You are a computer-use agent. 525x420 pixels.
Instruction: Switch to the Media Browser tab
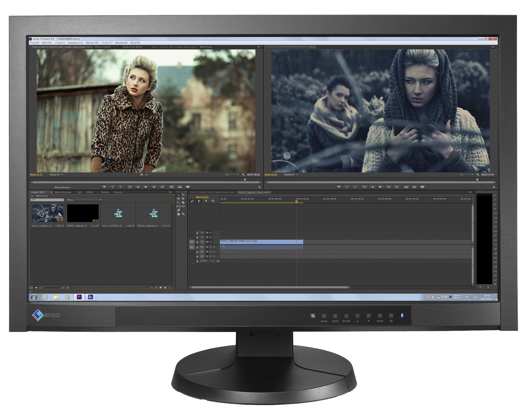pos(63,192)
